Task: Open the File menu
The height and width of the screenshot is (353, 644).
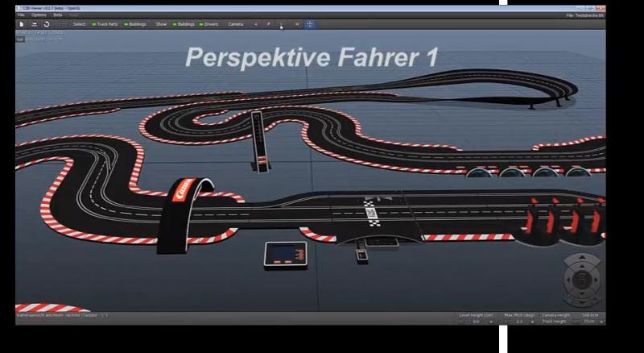Action: [21, 15]
